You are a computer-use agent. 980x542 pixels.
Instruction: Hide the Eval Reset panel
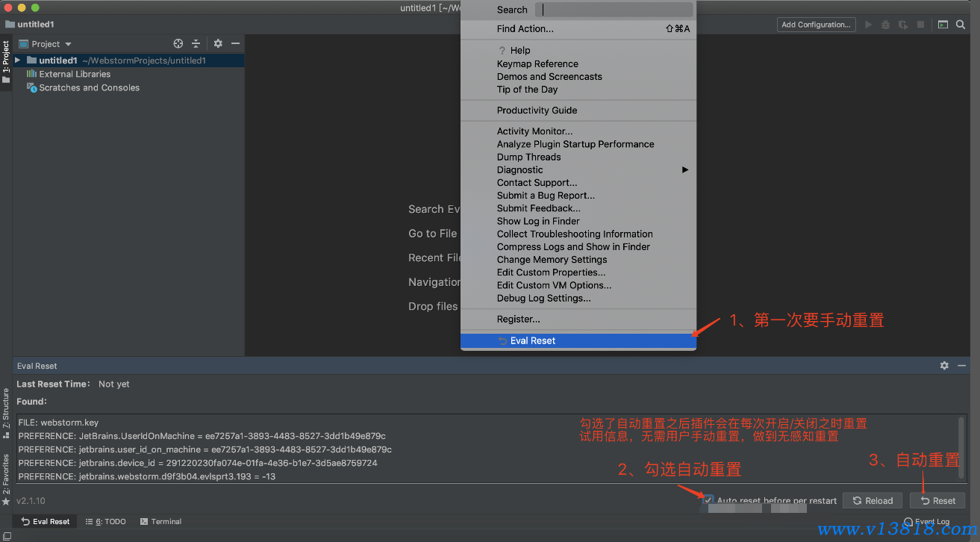pyautogui.click(x=962, y=366)
